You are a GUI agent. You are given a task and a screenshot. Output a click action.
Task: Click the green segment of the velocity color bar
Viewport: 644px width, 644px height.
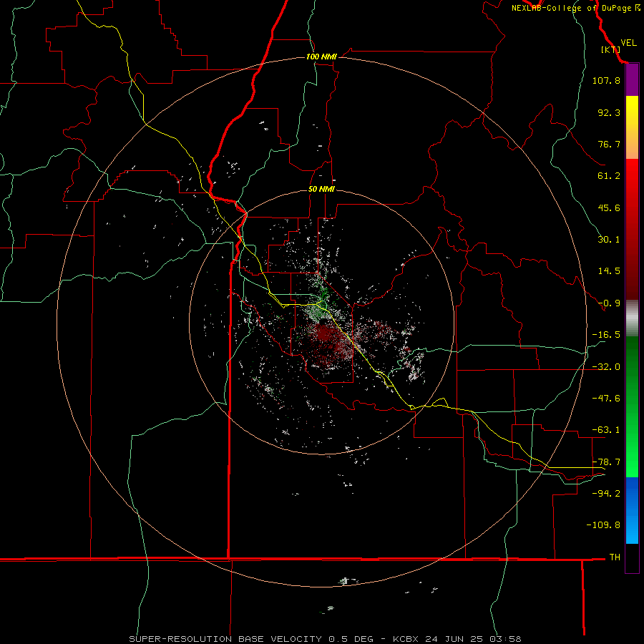(632, 406)
